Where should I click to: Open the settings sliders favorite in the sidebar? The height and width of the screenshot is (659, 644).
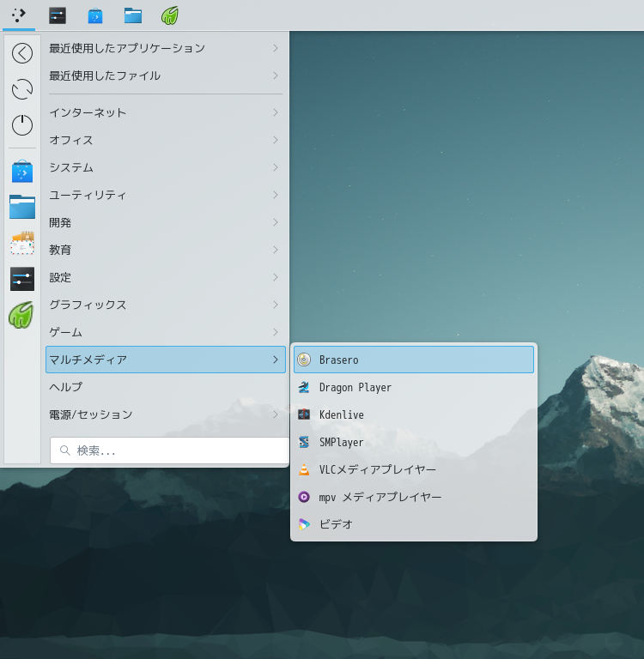[22, 279]
